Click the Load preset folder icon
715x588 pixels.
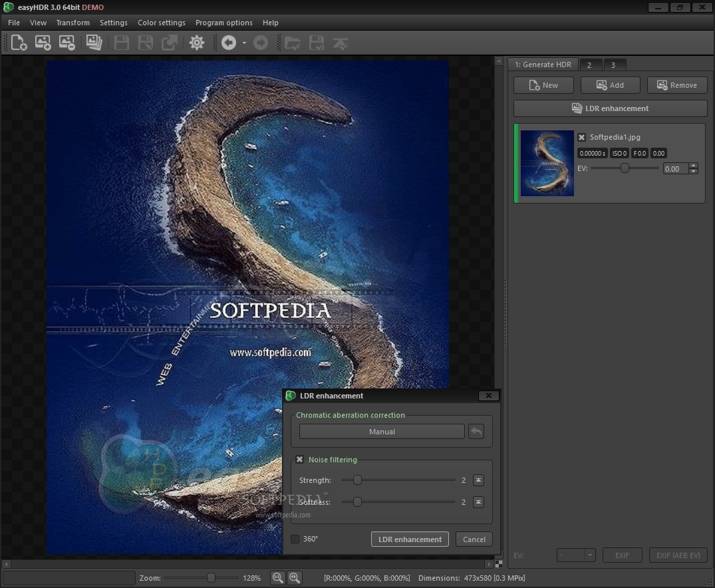tap(292, 43)
